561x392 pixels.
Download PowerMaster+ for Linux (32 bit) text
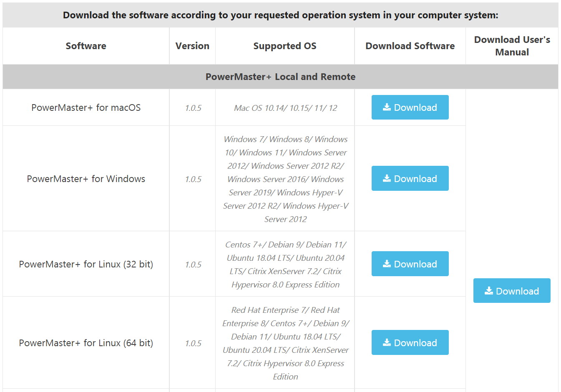coord(415,264)
